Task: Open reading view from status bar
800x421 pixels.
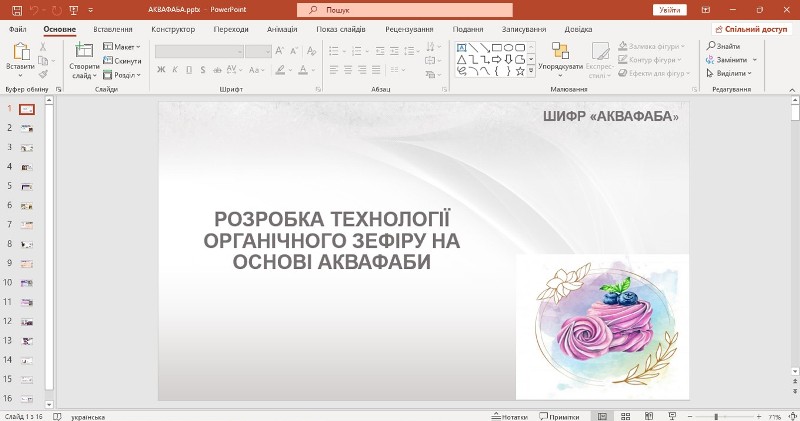Action: click(x=650, y=416)
